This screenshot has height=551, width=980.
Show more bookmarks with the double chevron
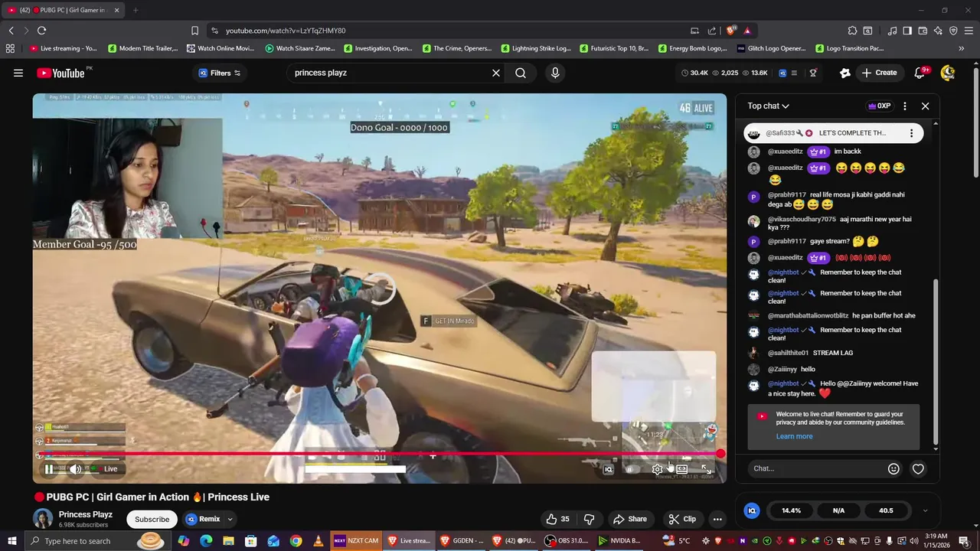[x=962, y=48]
